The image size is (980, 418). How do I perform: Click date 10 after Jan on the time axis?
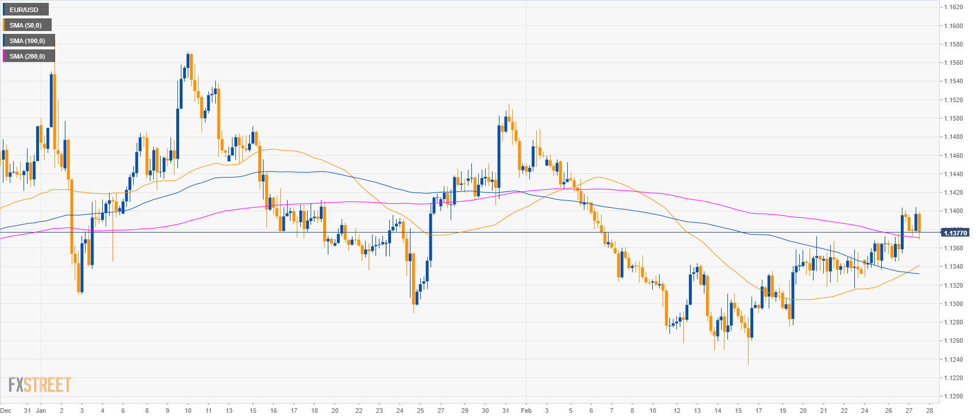[x=188, y=411]
